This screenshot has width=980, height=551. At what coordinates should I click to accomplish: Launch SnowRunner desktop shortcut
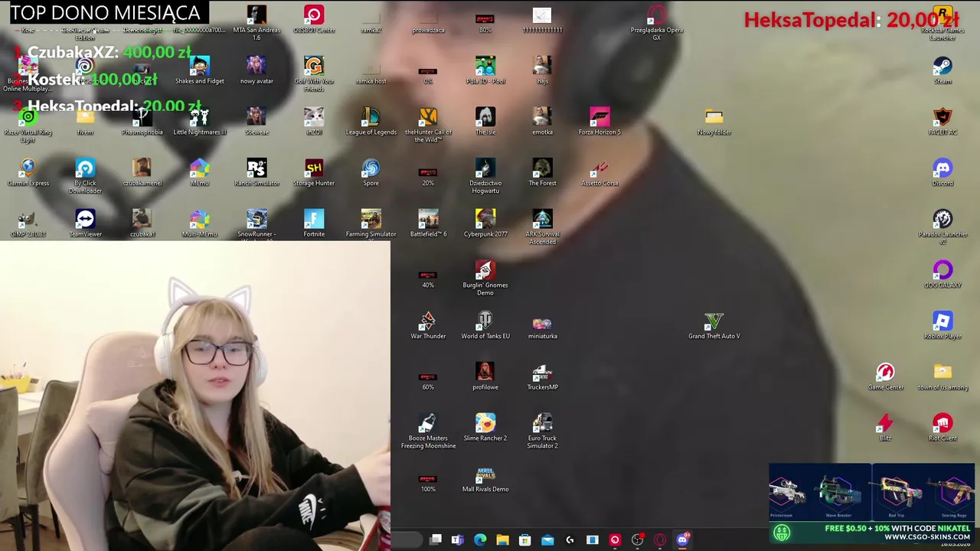[256, 224]
